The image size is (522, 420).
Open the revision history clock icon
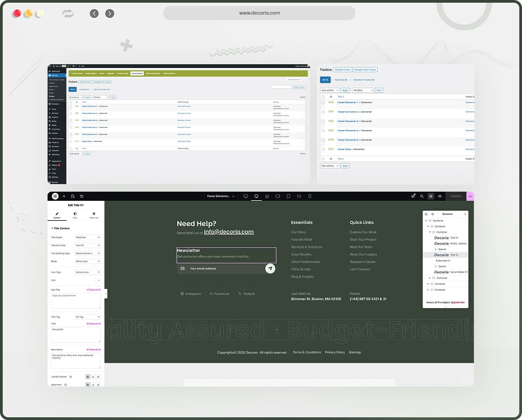click(82, 196)
